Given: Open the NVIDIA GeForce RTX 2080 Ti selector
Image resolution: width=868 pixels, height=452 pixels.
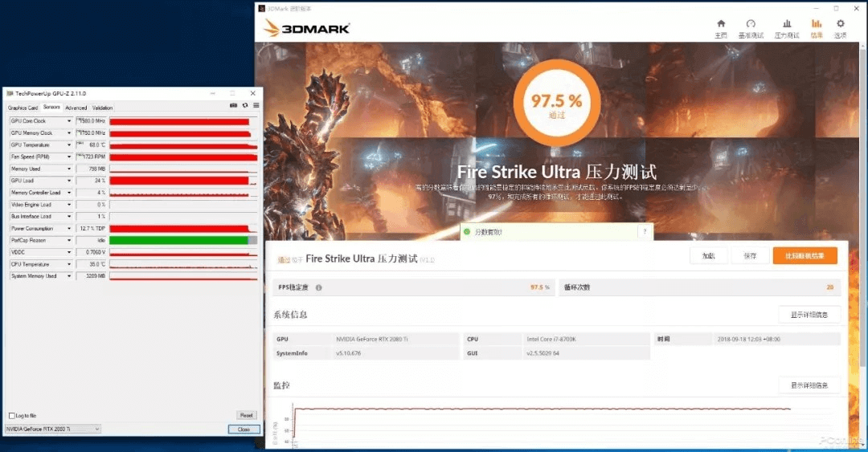Looking at the screenshot, I should click(x=52, y=429).
